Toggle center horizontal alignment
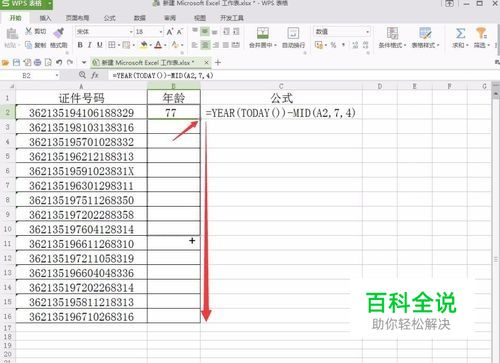Screen dimensions: 500x363 click(x=205, y=45)
